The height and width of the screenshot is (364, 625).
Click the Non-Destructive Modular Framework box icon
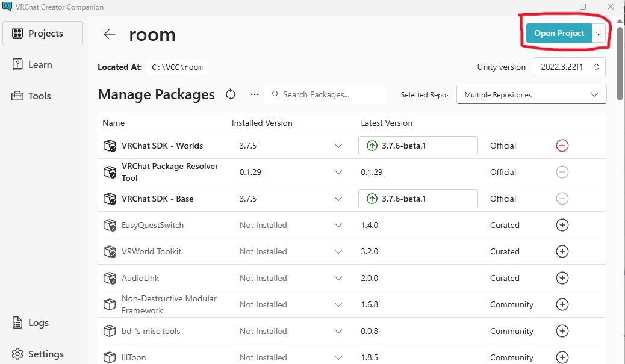pos(109,304)
